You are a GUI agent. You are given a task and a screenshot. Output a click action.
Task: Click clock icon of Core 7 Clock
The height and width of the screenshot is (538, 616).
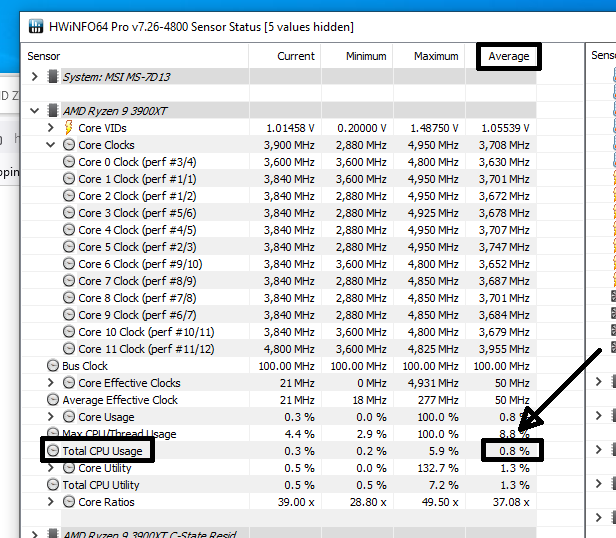click(x=69, y=281)
